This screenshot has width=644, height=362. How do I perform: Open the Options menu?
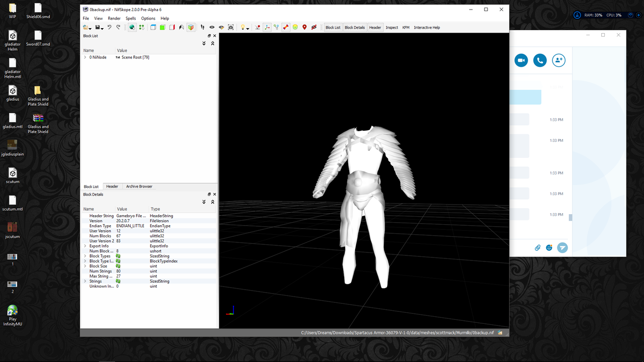(x=148, y=18)
